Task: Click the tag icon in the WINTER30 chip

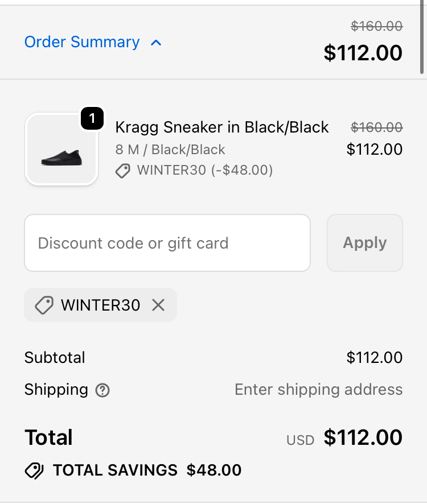Action: point(44,305)
